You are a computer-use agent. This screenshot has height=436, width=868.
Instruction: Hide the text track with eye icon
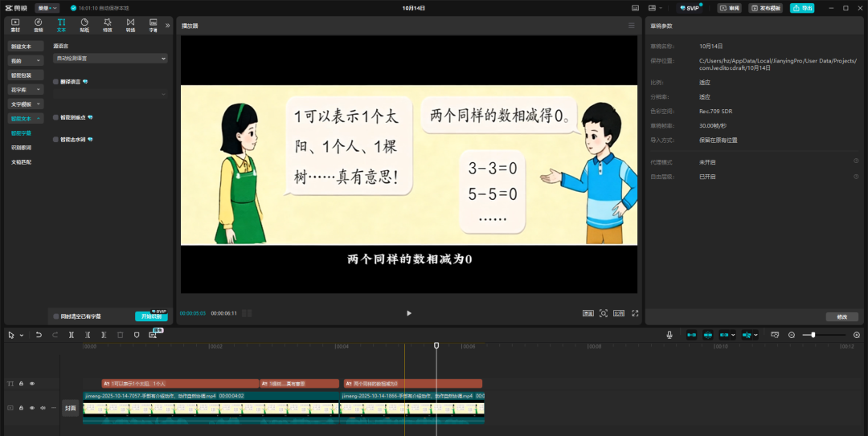click(x=32, y=384)
